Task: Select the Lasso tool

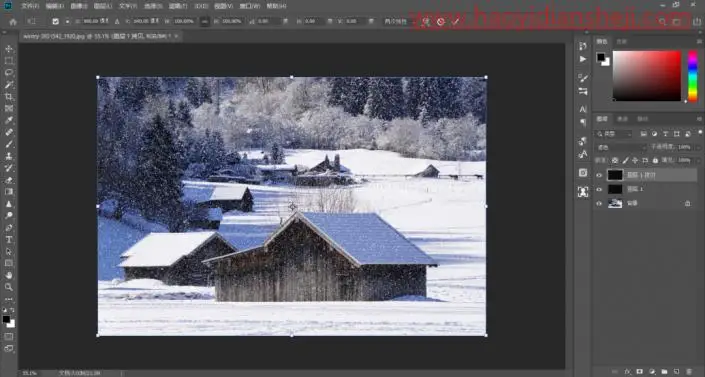Action: [x=9, y=72]
